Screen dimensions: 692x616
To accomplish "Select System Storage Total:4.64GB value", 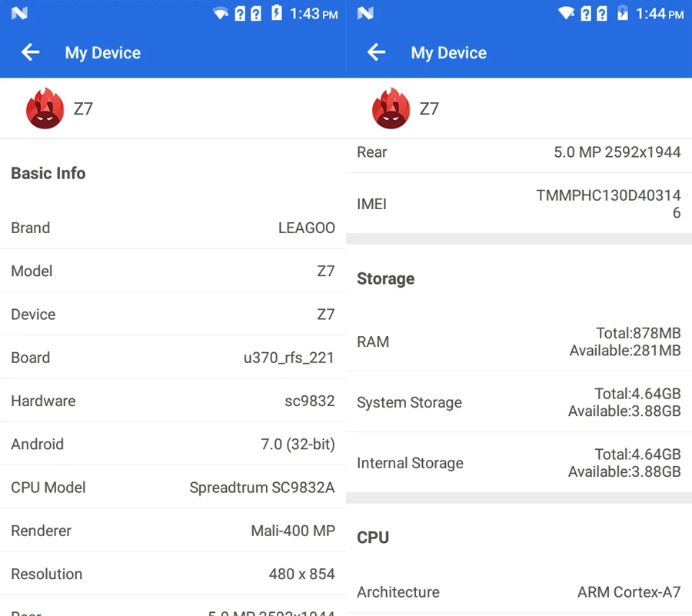I will [x=637, y=393].
